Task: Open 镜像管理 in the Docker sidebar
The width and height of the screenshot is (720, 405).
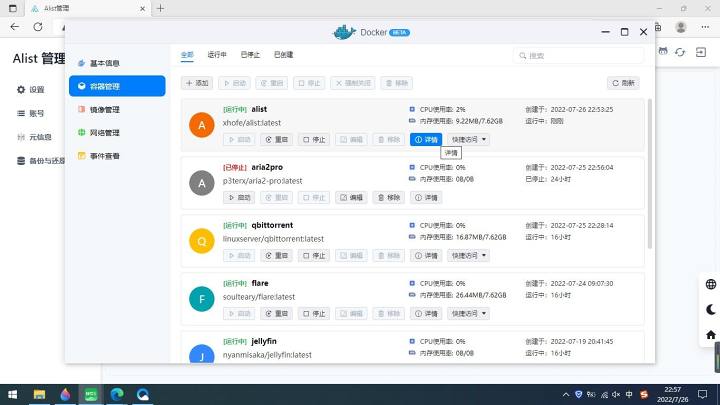Action: coord(117,109)
